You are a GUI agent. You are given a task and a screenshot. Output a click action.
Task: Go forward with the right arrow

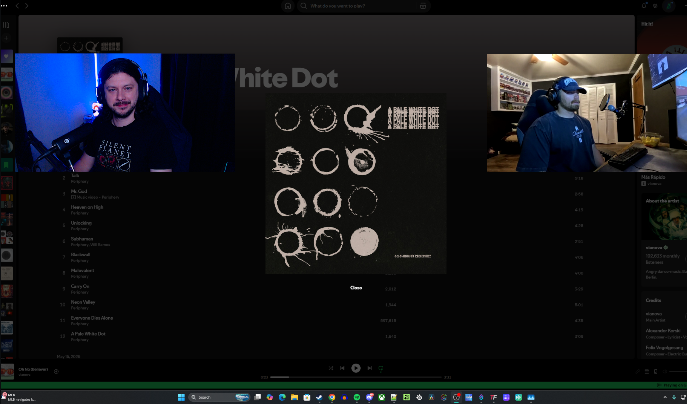point(27,6)
